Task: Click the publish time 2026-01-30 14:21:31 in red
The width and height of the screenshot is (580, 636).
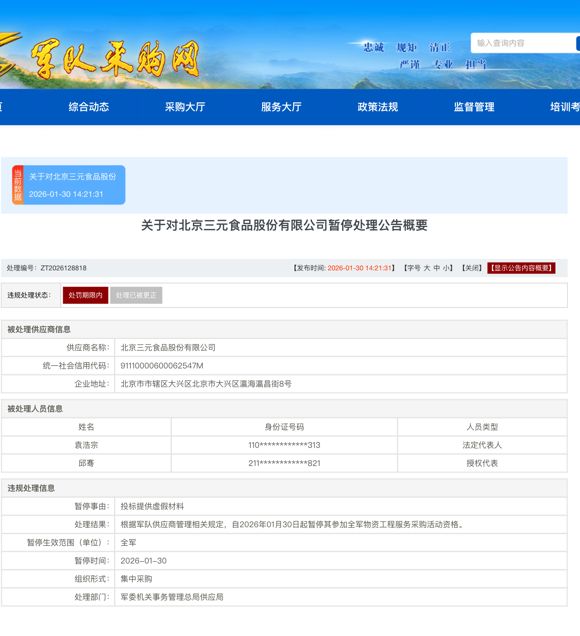Action: (x=359, y=268)
